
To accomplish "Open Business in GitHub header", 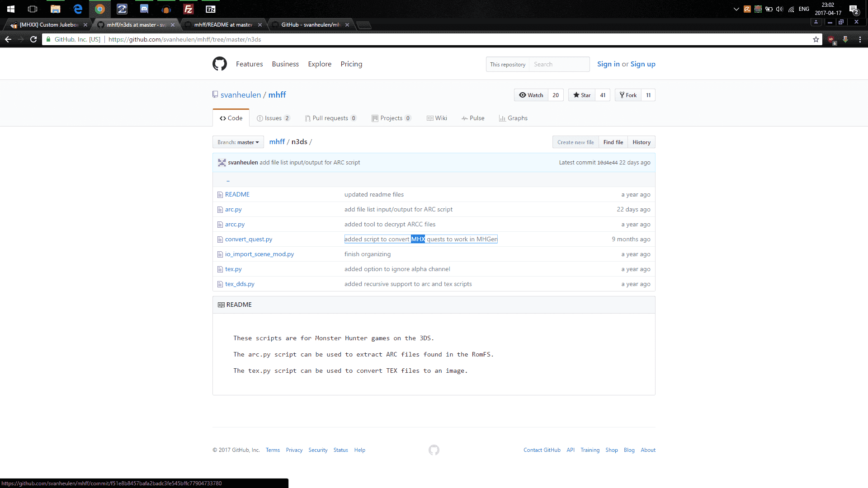I will coord(285,64).
